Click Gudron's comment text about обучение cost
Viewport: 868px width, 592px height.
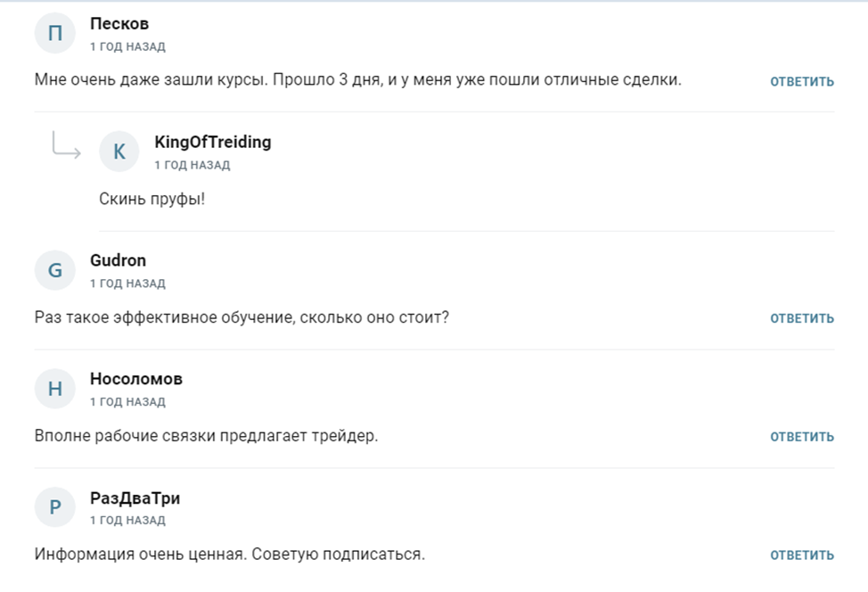click(242, 317)
